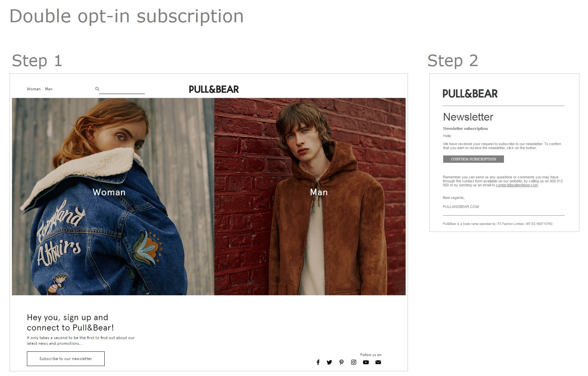
Task: Click the Woman label over the denim jacket
Action: point(109,192)
